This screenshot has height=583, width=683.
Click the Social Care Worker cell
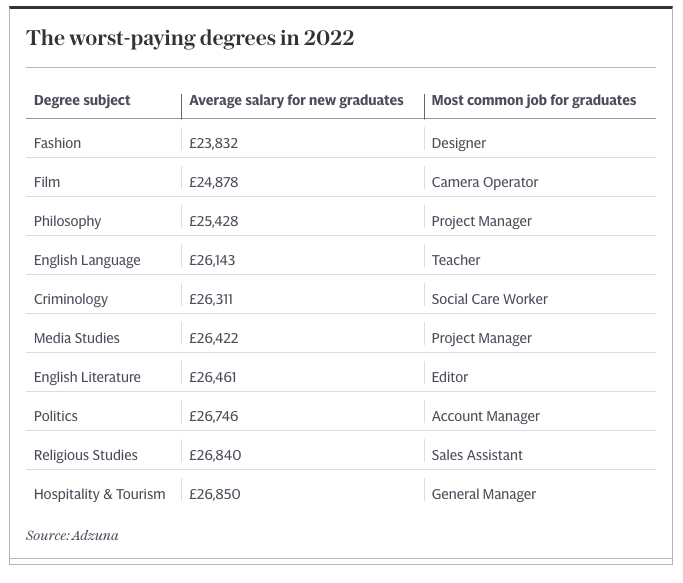490,299
